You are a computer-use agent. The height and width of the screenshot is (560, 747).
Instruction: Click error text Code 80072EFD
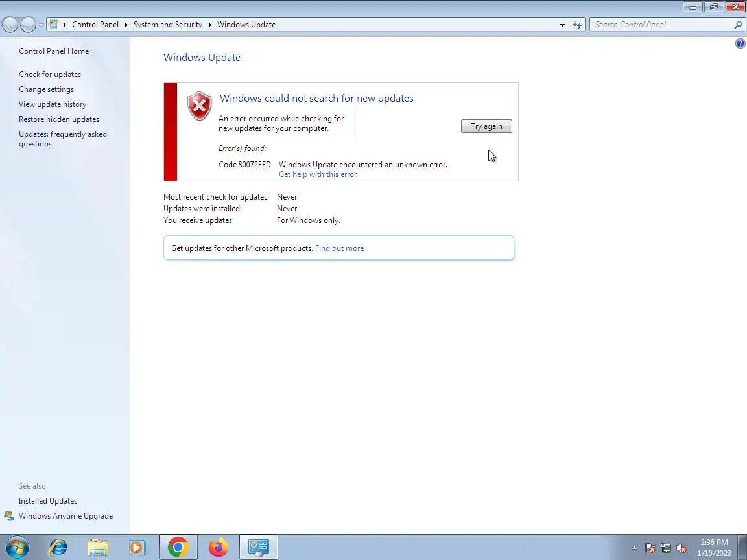(x=244, y=164)
